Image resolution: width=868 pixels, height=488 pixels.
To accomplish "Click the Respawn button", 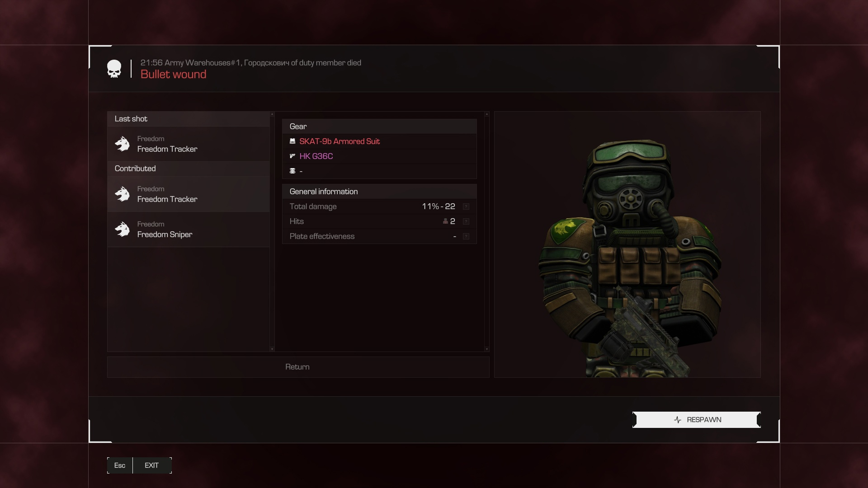I will [696, 420].
